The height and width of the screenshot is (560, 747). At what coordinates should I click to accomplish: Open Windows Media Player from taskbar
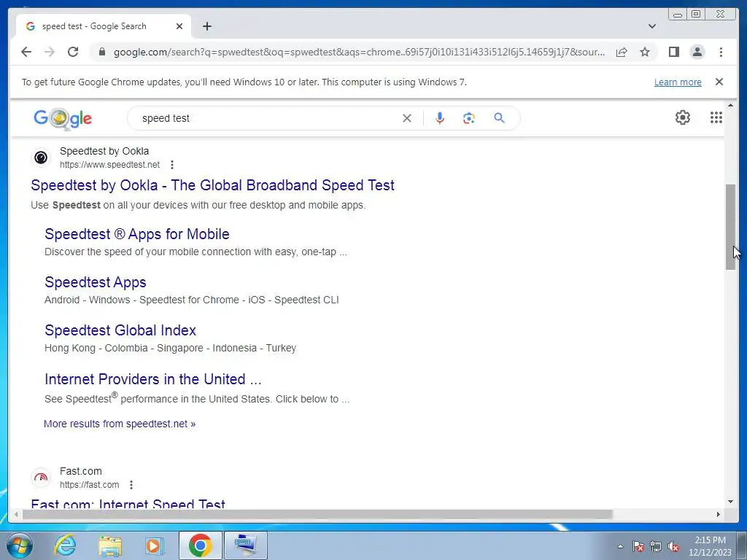[x=154, y=545]
